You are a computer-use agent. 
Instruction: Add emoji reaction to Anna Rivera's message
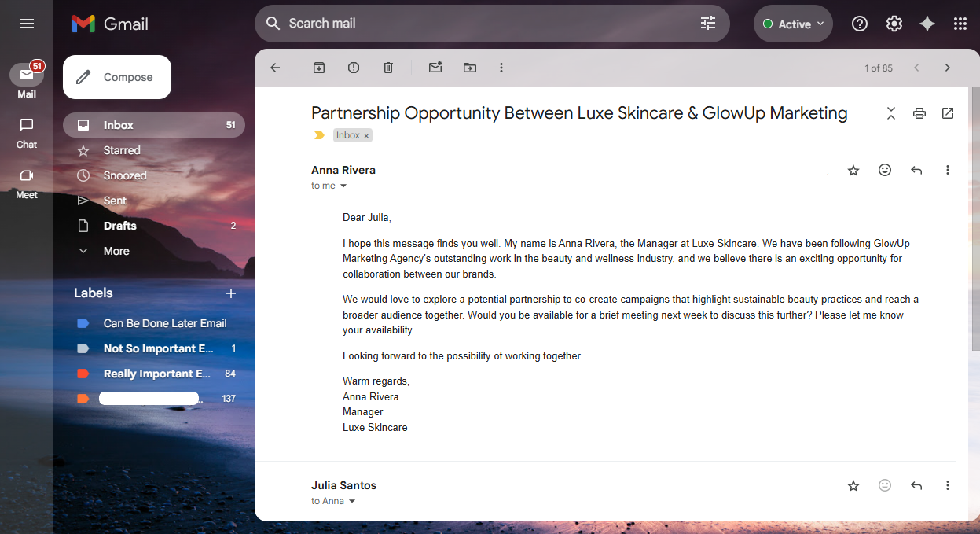[x=885, y=170]
